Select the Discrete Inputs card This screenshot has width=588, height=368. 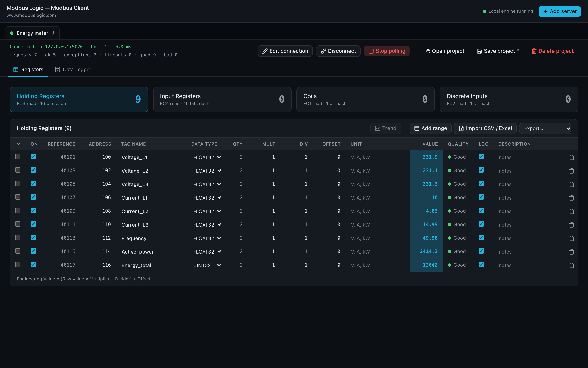pos(509,100)
